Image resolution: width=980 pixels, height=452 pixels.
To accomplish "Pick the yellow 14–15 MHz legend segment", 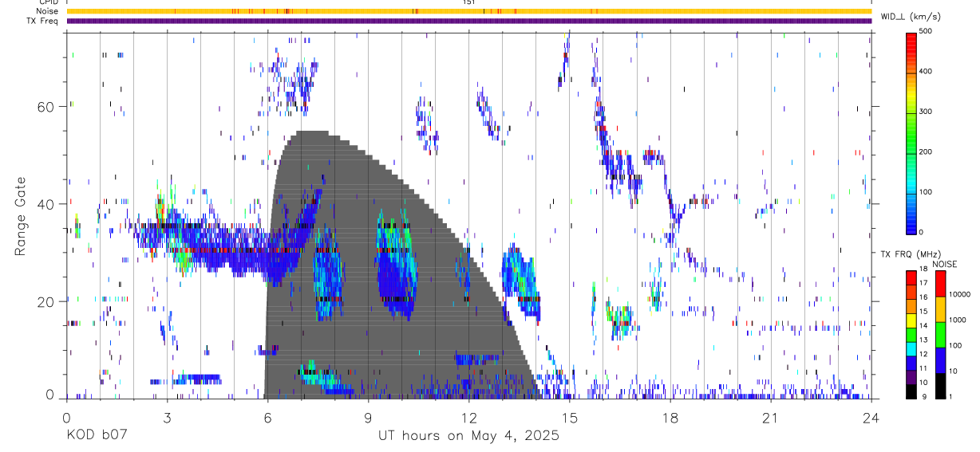I will coord(911,320).
